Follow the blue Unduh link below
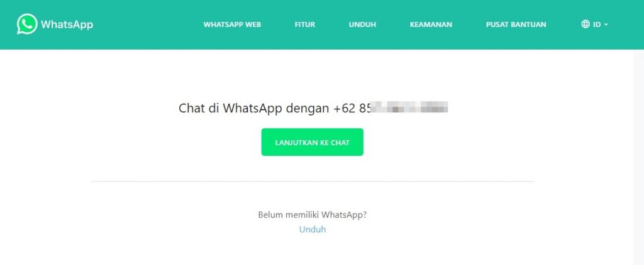 pos(312,229)
